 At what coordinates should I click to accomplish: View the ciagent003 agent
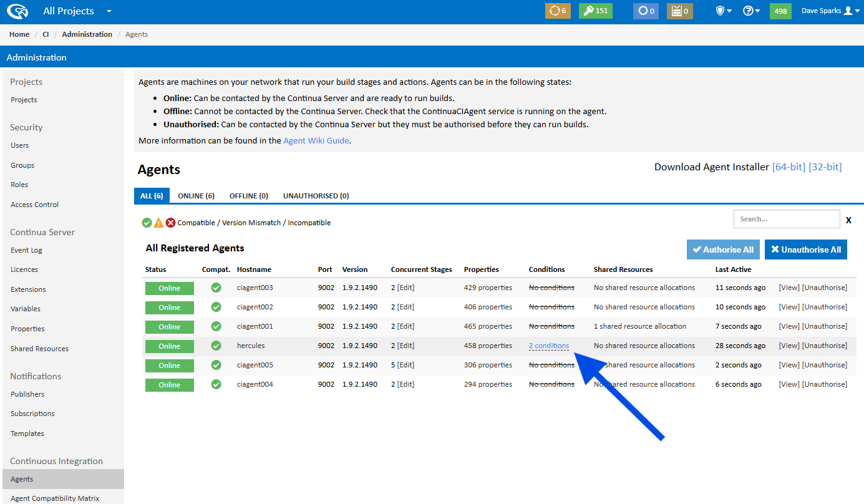point(789,288)
